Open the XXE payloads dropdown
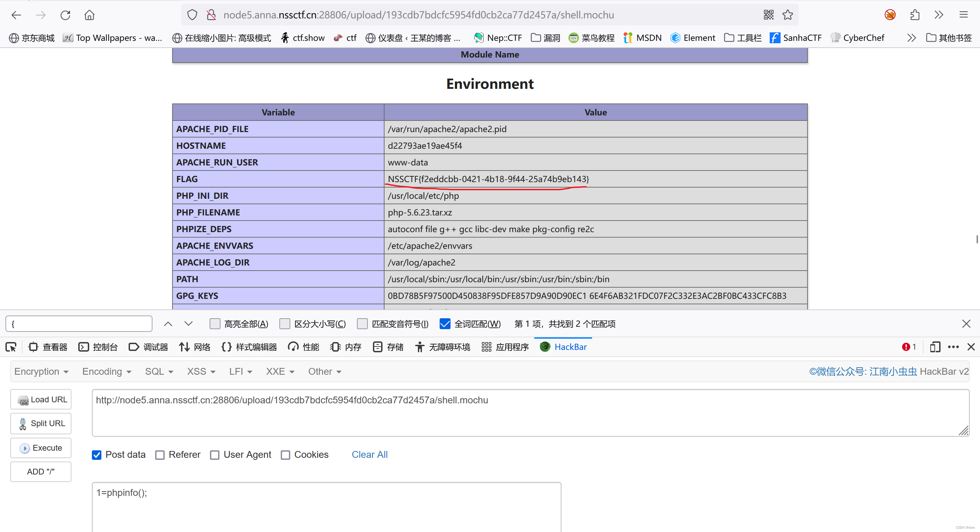This screenshot has width=980, height=532. pos(280,371)
